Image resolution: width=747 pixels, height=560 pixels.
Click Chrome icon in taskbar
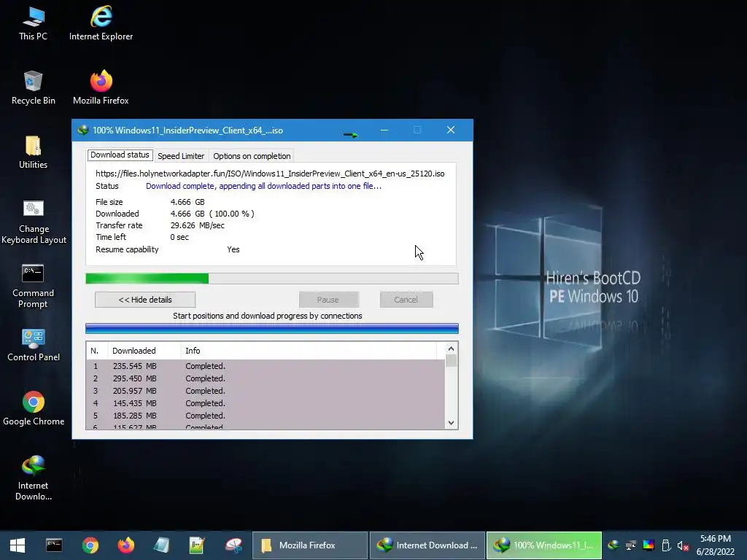(x=90, y=545)
